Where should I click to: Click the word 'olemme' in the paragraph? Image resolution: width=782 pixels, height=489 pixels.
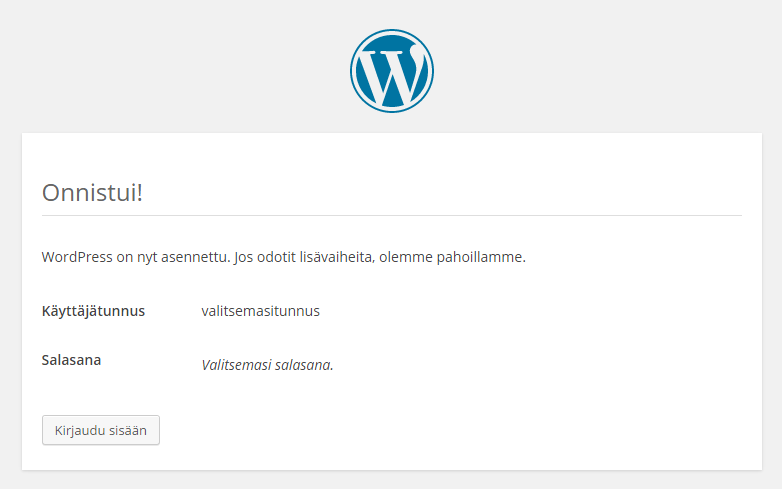(x=406, y=257)
